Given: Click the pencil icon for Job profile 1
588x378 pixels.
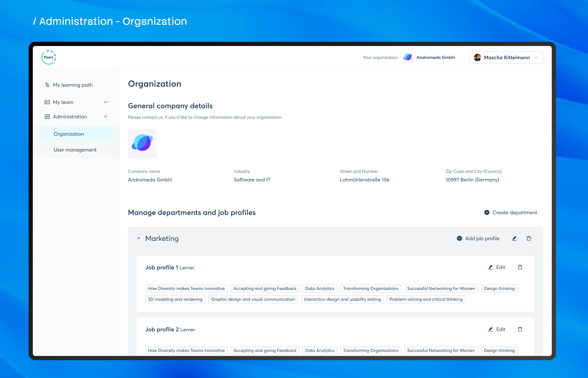Looking at the screenshot, I should (x=490, y=267).
